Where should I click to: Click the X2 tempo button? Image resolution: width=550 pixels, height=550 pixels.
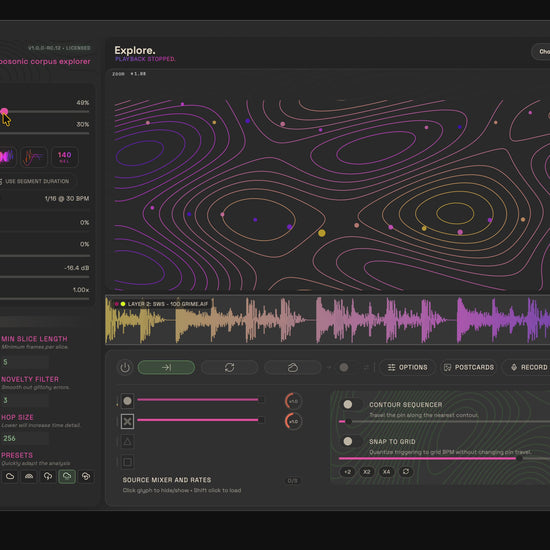[x=367, y=472]
